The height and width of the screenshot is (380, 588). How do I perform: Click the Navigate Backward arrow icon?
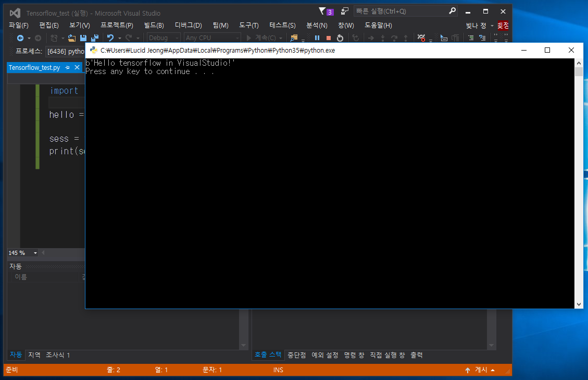pos(20,38)
